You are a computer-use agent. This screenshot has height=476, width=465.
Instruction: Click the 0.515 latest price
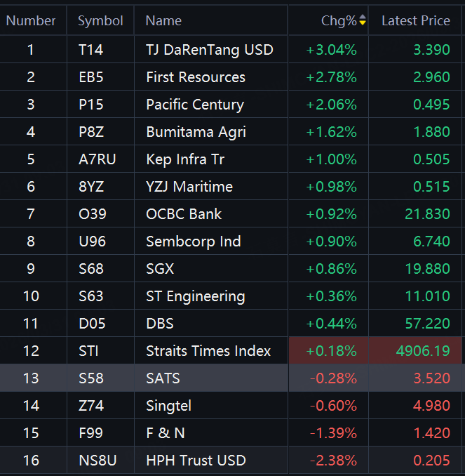(x=431, y=186)
